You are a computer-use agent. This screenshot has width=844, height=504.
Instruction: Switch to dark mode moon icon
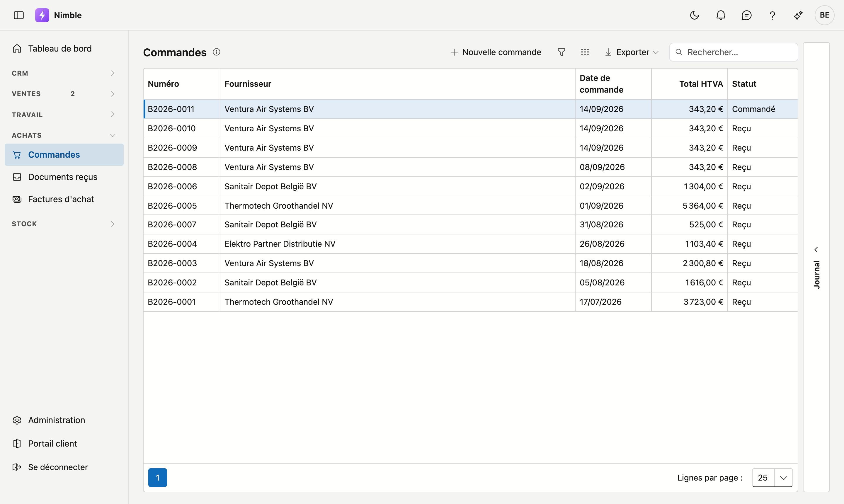pyautogui.click(x=695, y=15)
